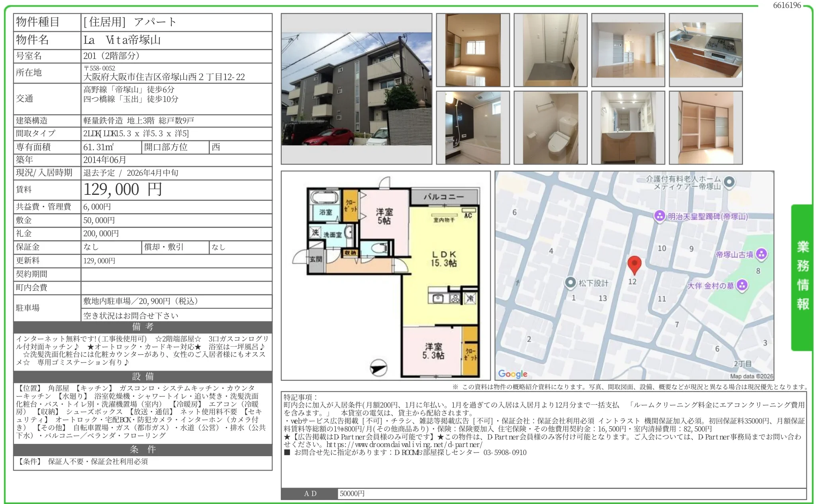Click the compass arrow on floor plan
Screen dimensions: 819x504
(x=378, y=368)
